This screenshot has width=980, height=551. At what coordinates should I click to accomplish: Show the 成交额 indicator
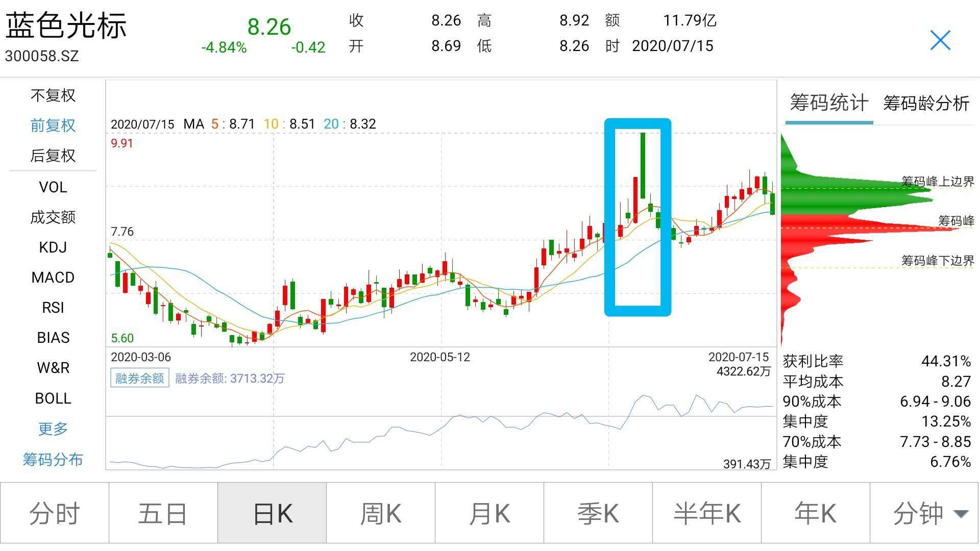[x=53, y=217]
